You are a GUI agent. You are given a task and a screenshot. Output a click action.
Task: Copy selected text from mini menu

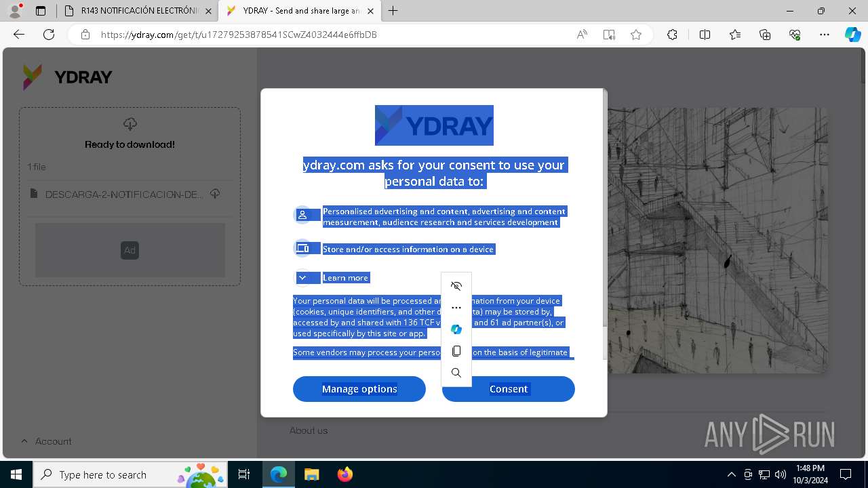click(x=456, y=351)
